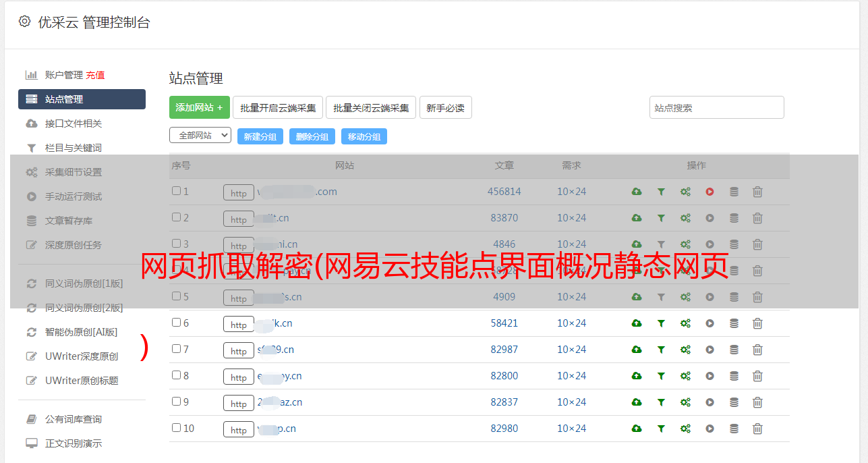
Task: Tick the checkbox for site 1
Action: (176, 191)
